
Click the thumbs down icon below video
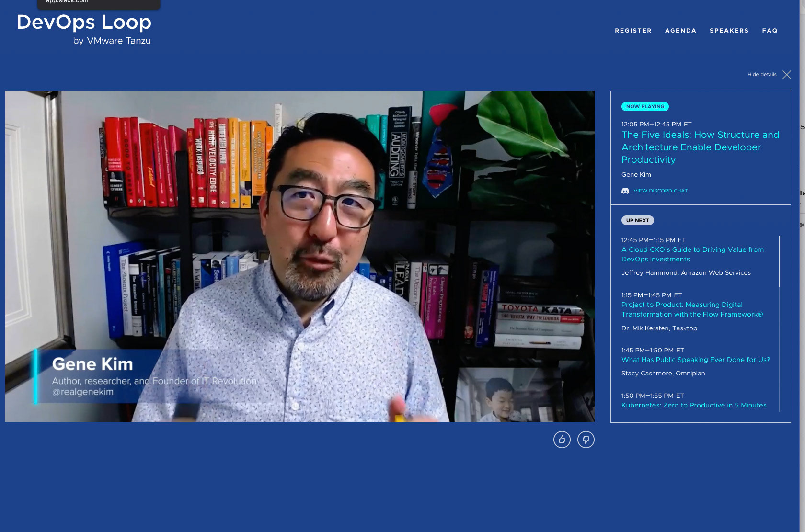tap(586, 440)
